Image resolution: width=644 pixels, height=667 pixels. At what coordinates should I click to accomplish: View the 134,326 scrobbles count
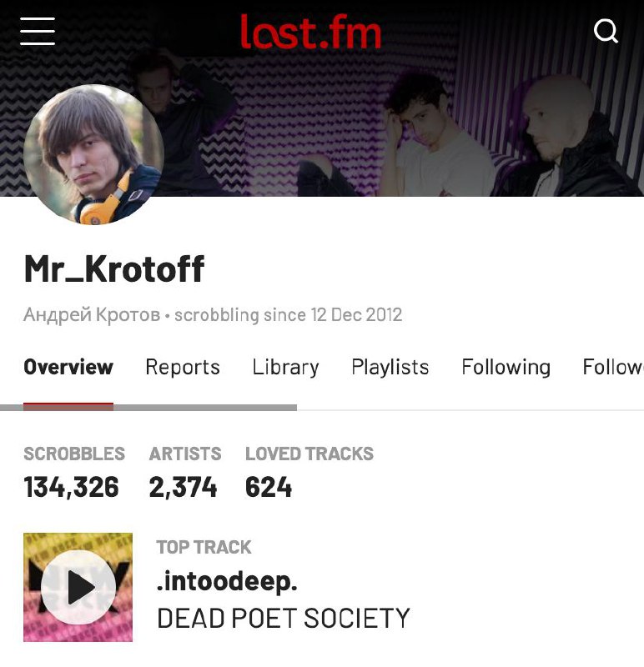point(71,487)
